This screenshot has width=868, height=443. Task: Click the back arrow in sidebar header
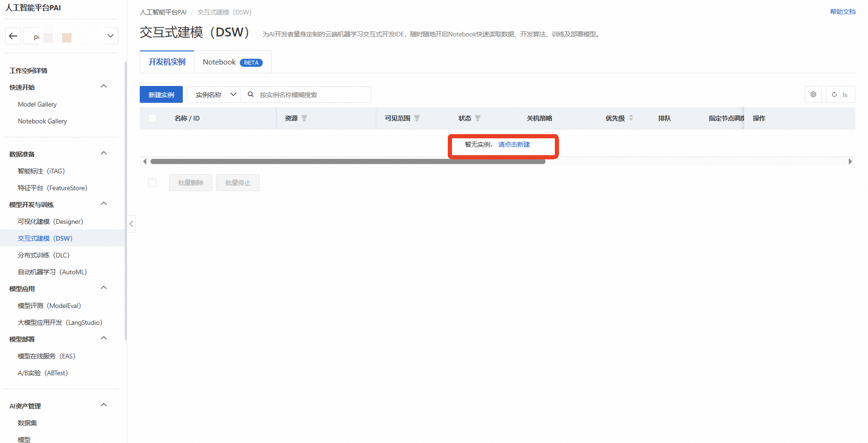point(13,36)
